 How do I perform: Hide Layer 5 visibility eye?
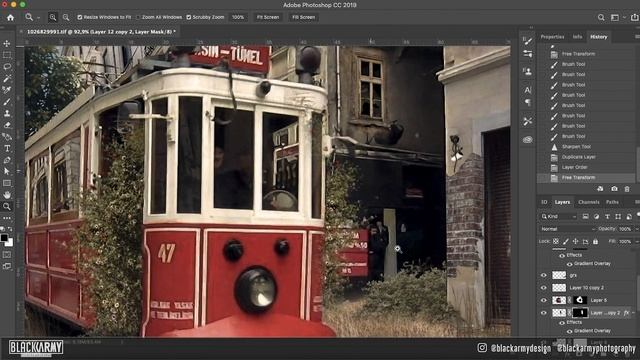[x=544, y=300]
